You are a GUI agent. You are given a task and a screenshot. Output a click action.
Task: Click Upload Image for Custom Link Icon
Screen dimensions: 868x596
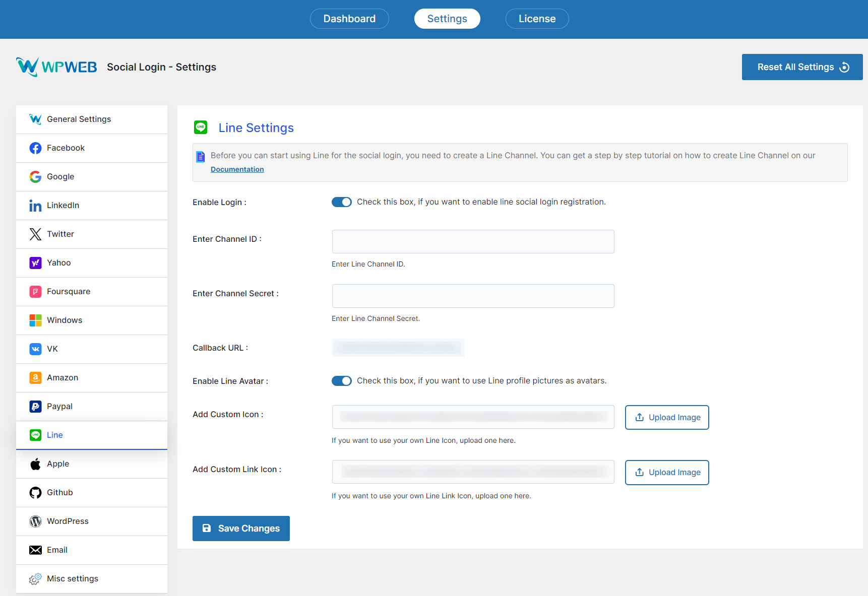[x=667, y=473]
